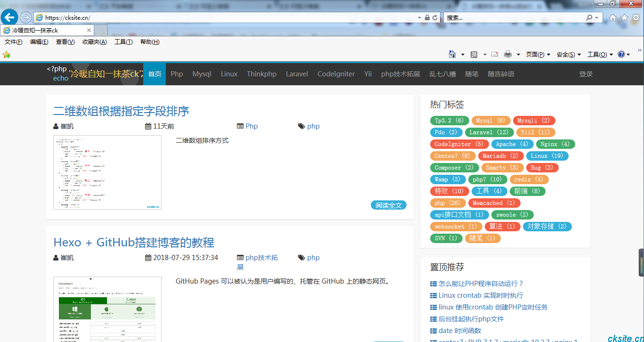Click the Read Mail envelope icon
The image size is (644, 342).
(x=495, y=54)
